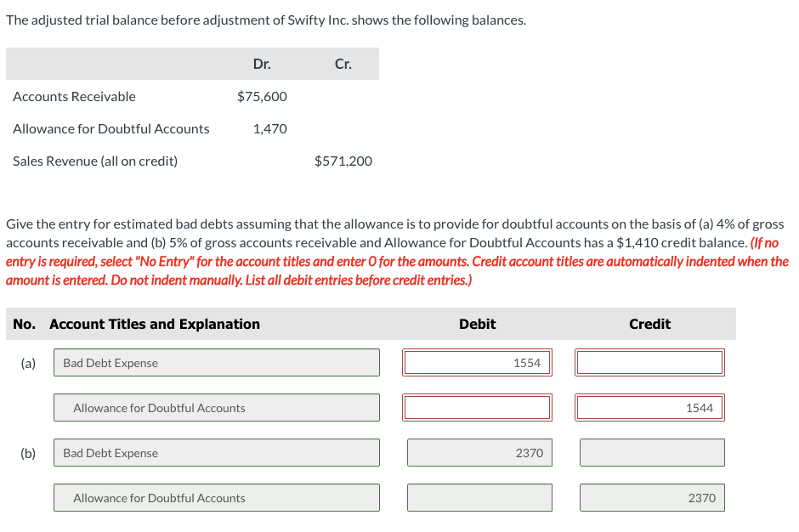
Task: Click the credit field showing 2370
Action: pos(651,497)
